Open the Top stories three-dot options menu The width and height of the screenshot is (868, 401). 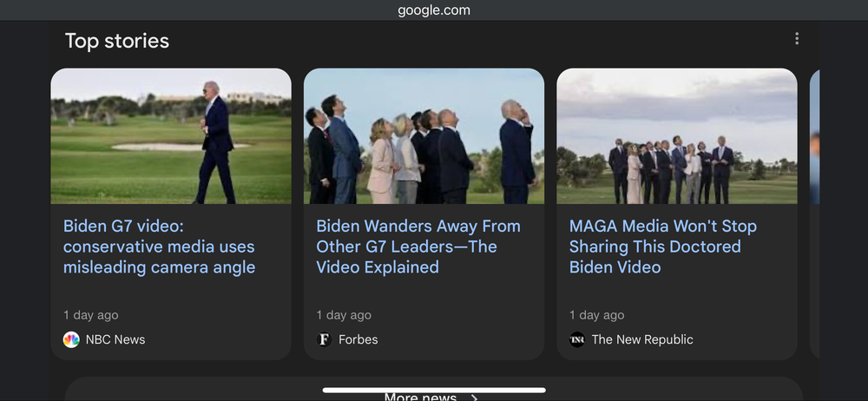pyautogui.click(x=796, y=38)
